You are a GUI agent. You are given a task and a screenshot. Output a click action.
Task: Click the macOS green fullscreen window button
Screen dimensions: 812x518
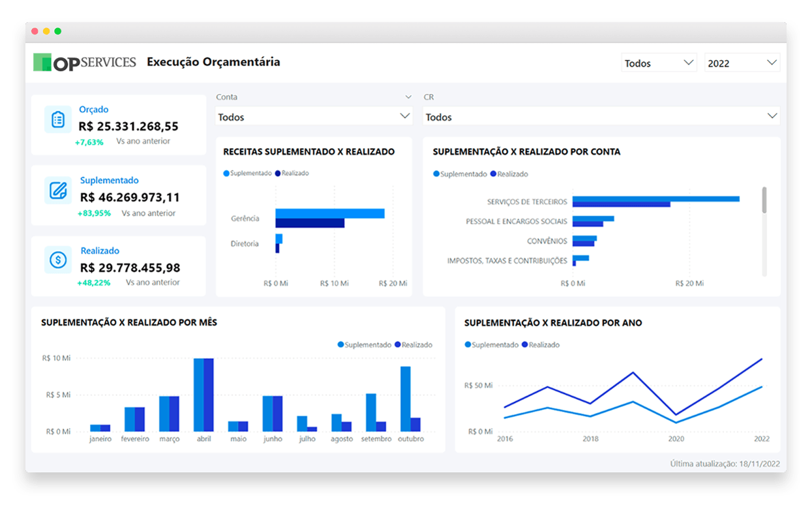[x=57, y=31]
